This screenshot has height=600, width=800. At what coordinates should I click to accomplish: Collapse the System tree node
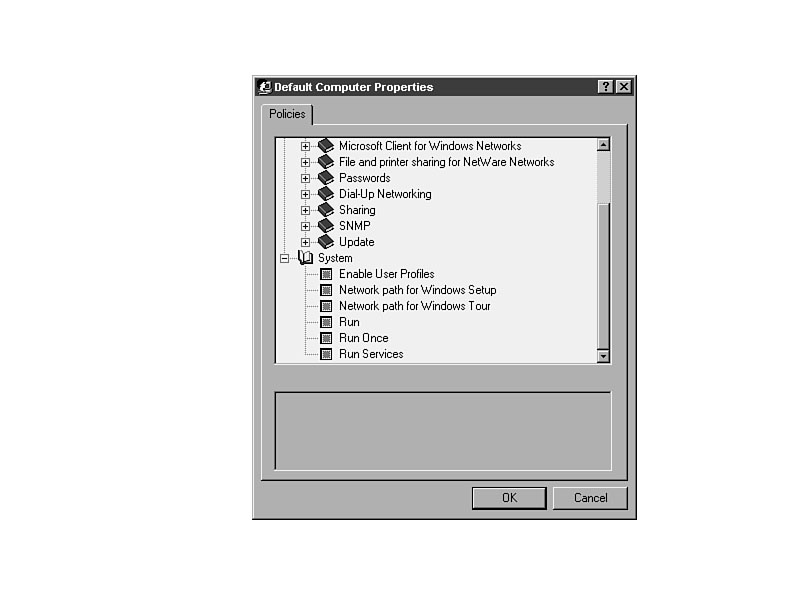click(284, 258)
